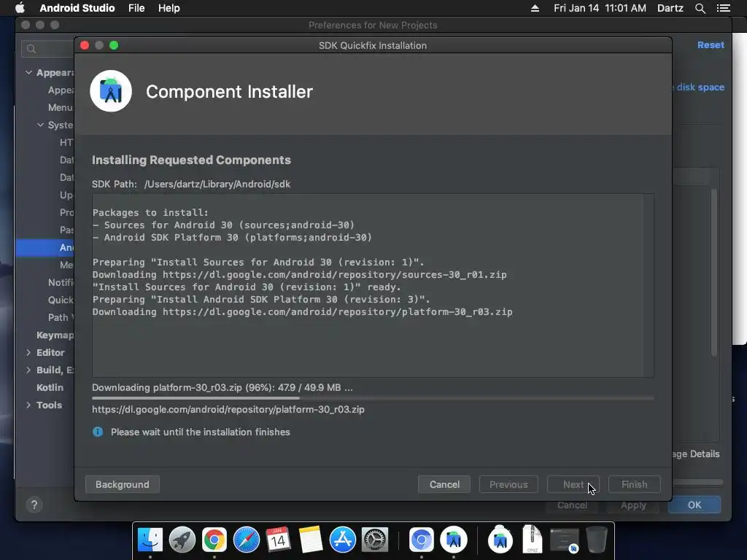Screen dimensions: 747x560
Task: Click Cancel in the Preferences window behind
Action: (x=572, y=505)
